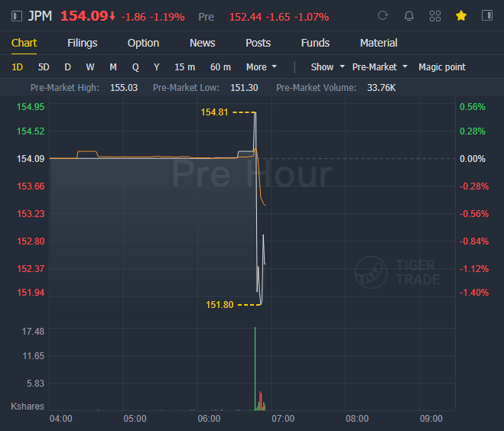504x431 pixels.
Task: Select the 1D timeframe
Action: click(x=18, y=67)
